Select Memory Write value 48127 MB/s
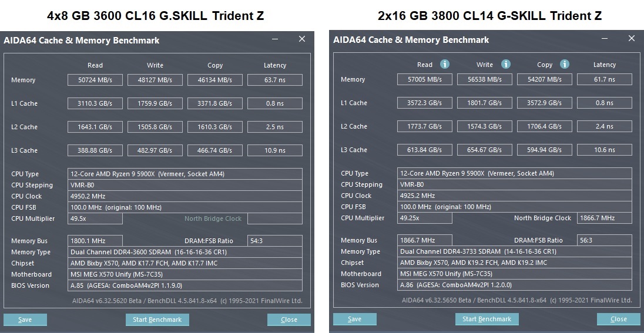The width and height of the screenshot is (644, 333). click(155, 80)
